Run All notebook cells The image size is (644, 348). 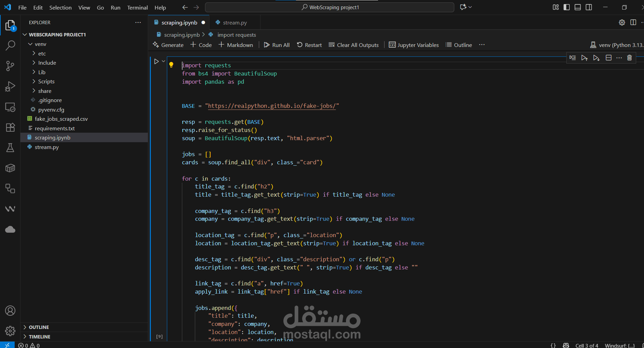(x=277, y=45)
